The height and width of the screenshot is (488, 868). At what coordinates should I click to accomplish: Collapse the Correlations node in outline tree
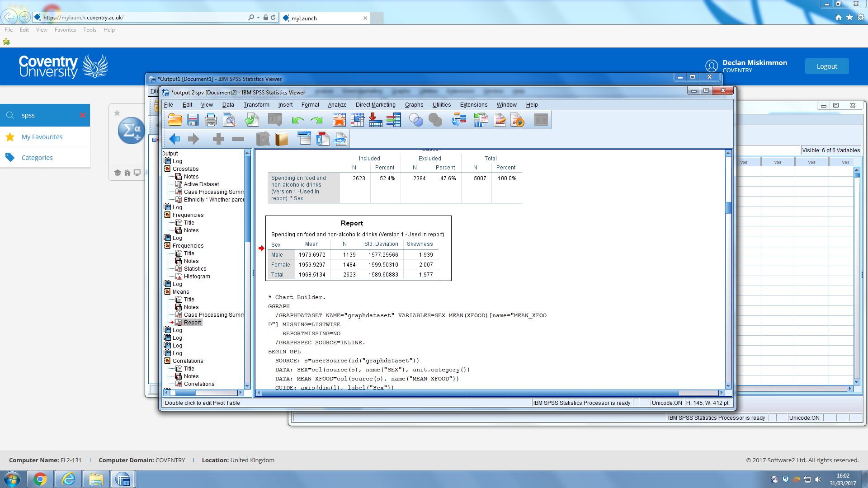[167, 361]
